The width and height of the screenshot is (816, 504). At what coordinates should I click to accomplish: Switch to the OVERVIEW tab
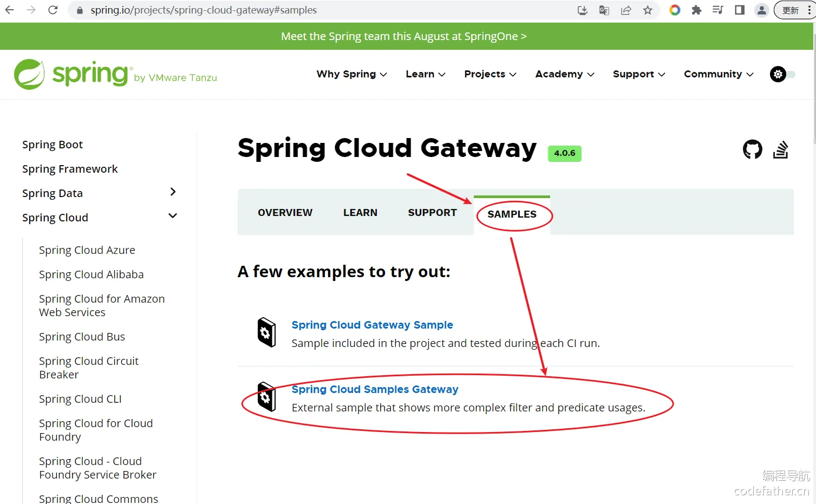pyautogui.click(x=285, y=213)
